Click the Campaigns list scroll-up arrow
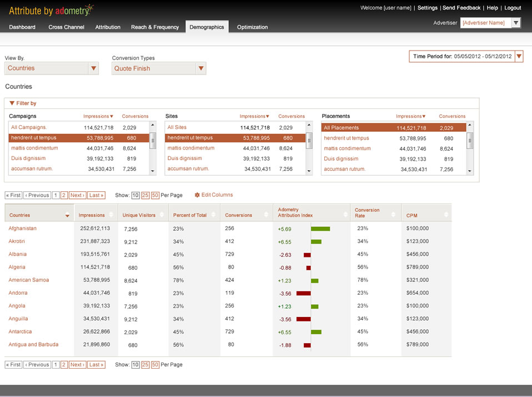The image size is (532, 397). click(x=153, y=125)
